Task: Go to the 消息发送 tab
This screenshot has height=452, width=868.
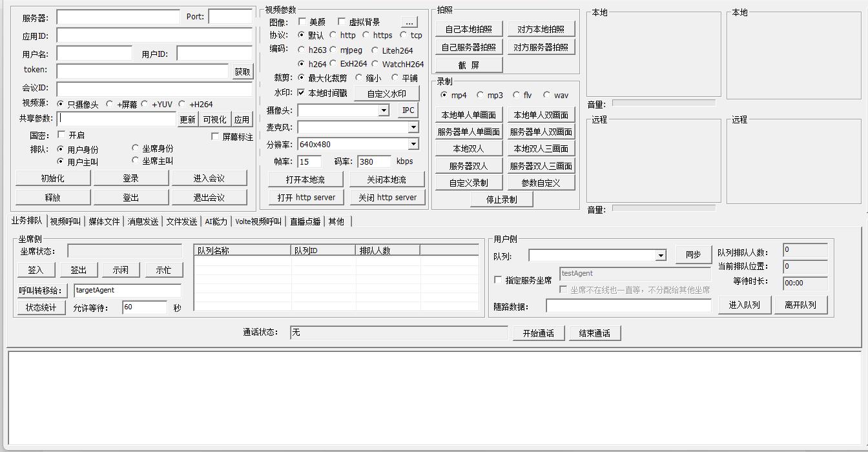Action: click(x=143, y=221)
